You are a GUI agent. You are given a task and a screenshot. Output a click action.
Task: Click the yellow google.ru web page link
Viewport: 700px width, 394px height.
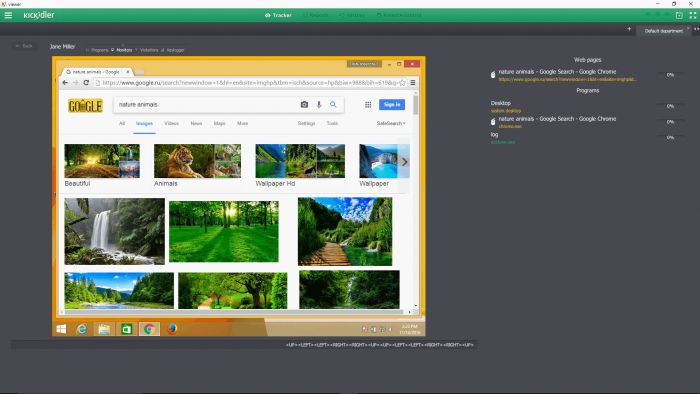(x=567, y=79)
